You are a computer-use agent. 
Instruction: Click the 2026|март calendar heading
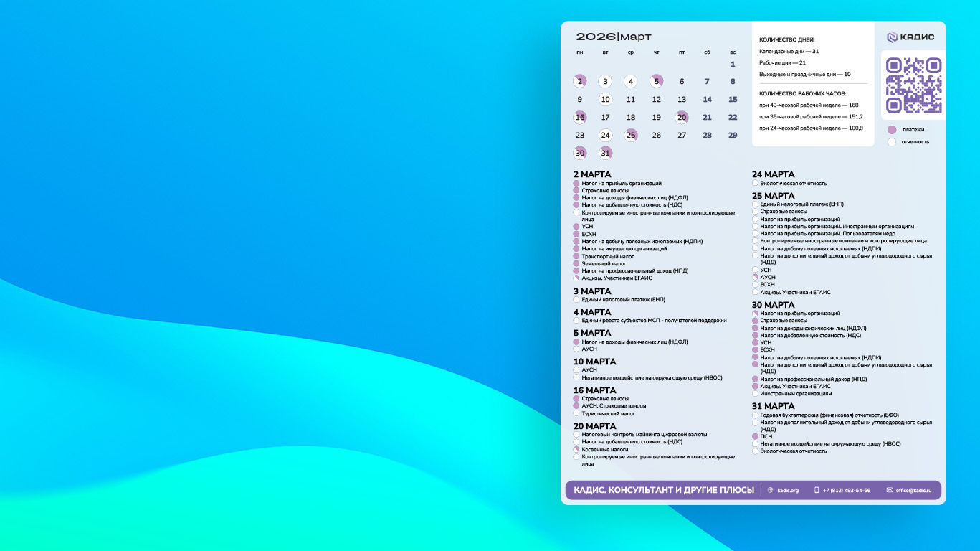coord(614,37)
